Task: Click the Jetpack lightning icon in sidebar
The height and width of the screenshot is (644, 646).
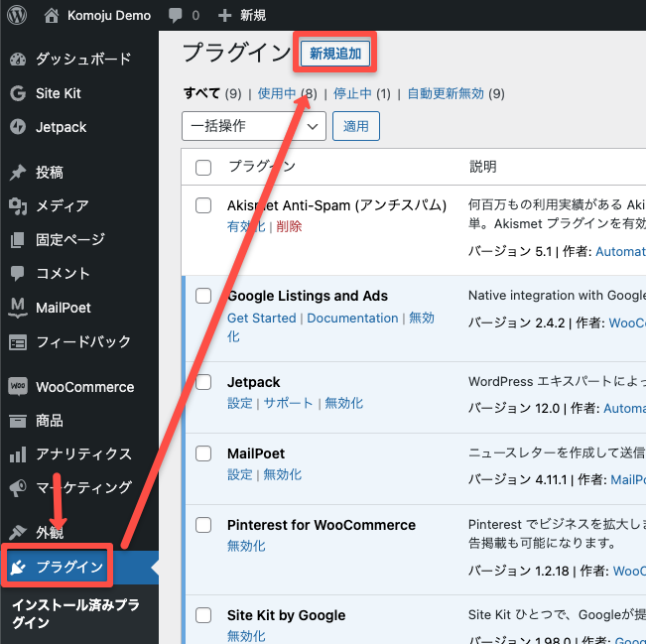Action: [18, 127]
